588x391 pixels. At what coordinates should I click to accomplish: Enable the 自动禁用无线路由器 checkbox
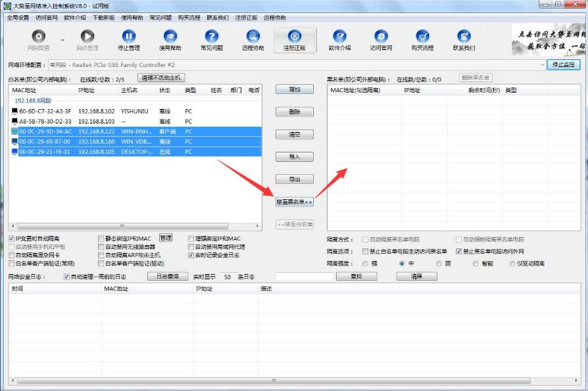pos(101,247)
